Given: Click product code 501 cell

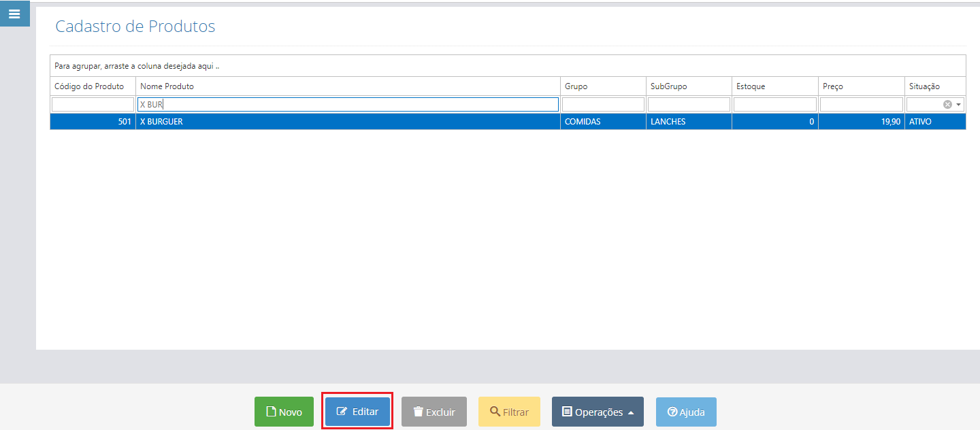Looking at the screenshot, I should click(93, 122).
